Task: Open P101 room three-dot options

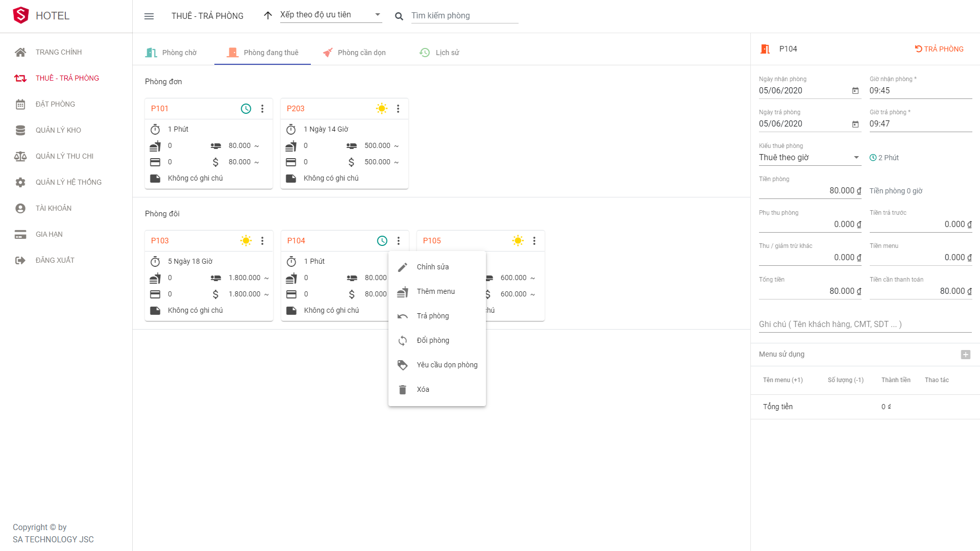Action: click(x=262, y=109)
